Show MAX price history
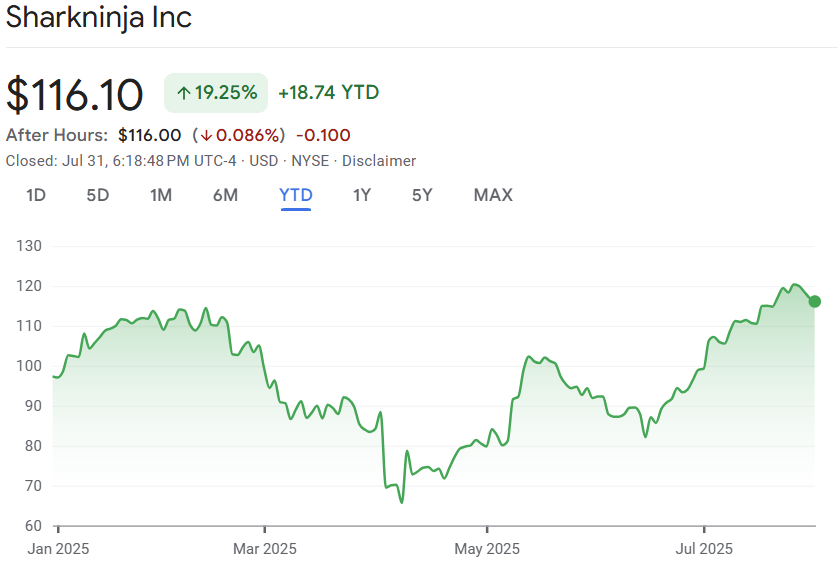The image size is (838, 568). [493, 195]
